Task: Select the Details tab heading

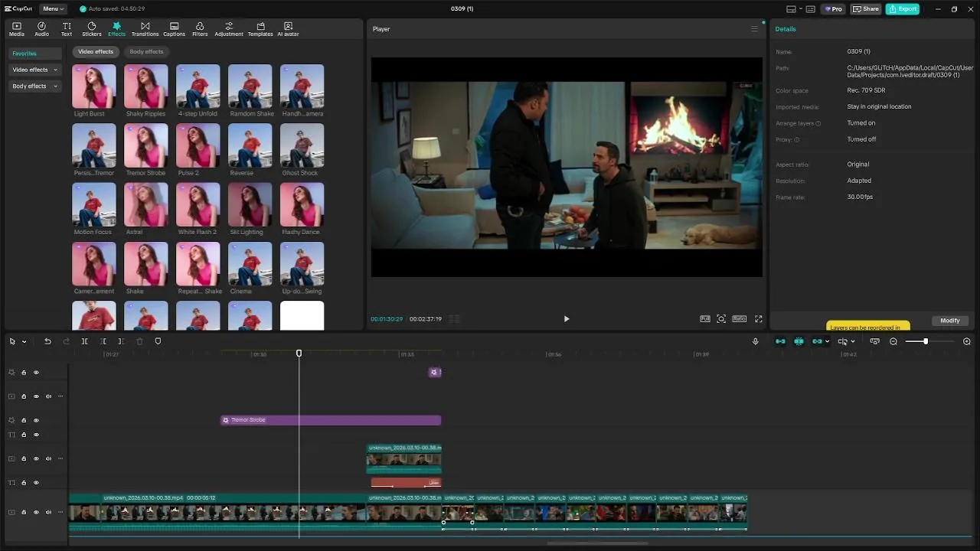Action: (786, 29)
